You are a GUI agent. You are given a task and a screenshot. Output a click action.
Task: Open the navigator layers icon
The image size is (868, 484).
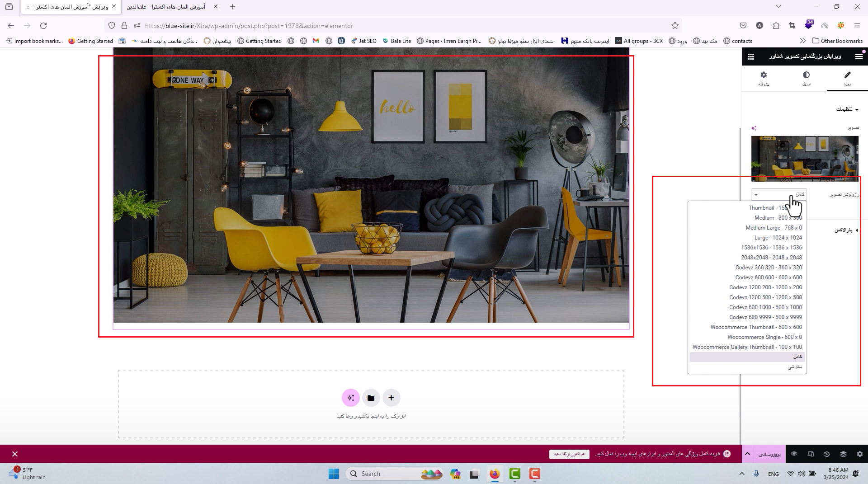tap(843, 454)
